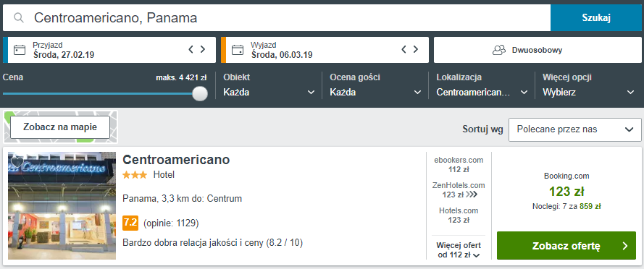
Task: Click Panama, 3,3 km do: Centrum
Action: (182, 199)
